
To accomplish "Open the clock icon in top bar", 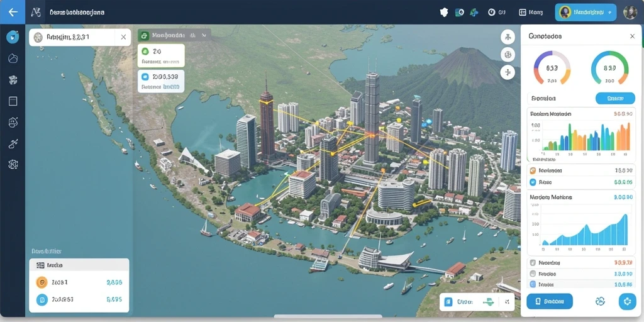I will [491, 13].
